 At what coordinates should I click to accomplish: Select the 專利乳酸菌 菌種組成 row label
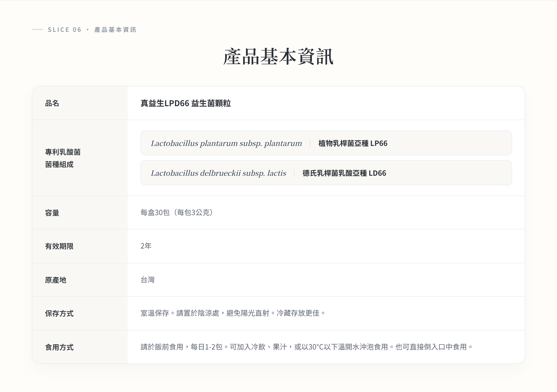(63, 158)
